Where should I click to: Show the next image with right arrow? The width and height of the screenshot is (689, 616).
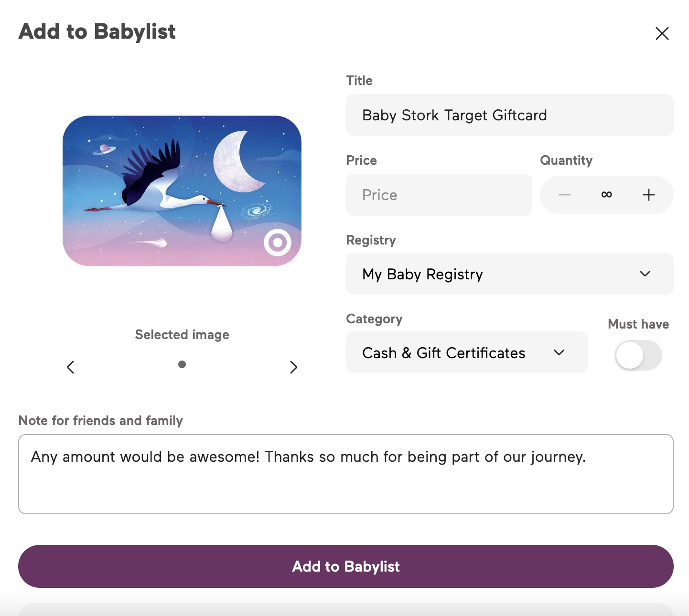coord(293,367)
